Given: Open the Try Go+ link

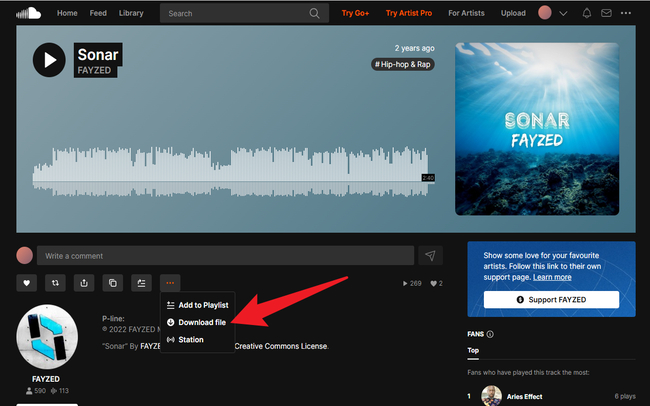Looking at the screenshot, I should (x=355, y=13).
